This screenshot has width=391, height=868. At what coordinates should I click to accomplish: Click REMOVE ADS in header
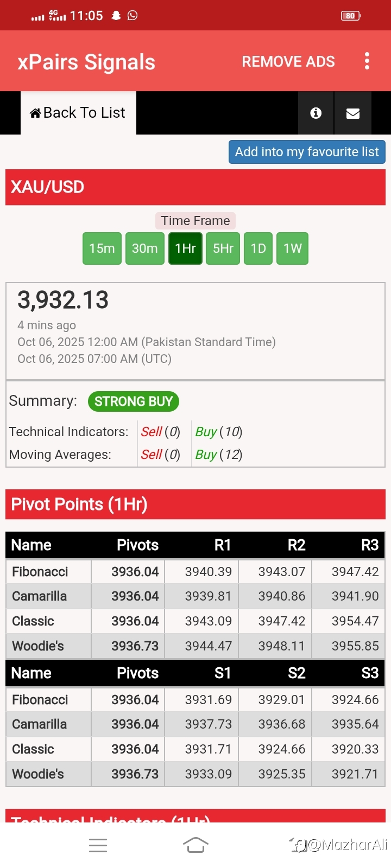point(288,62)
